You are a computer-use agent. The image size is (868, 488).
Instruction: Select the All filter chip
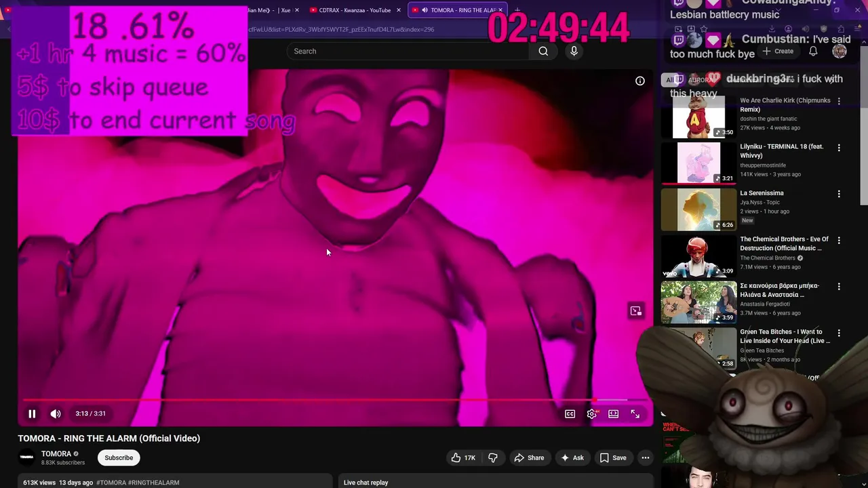click(x=670, y=80)
